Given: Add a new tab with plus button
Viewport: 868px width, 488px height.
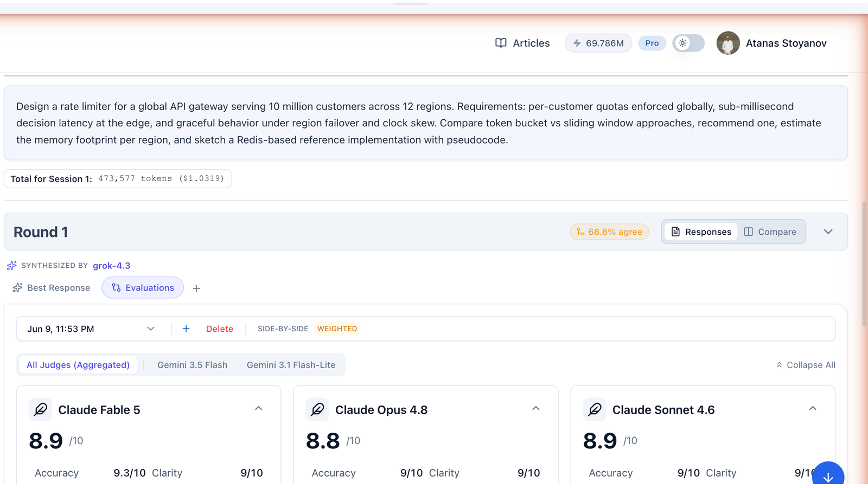Looking at the screenshot, I should coord(196,288).
